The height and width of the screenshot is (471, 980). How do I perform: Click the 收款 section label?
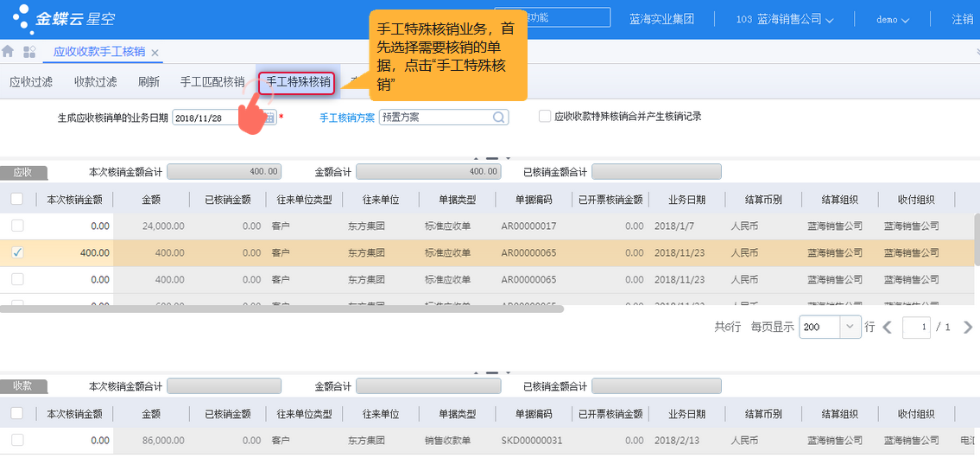(x=23, y=386)
